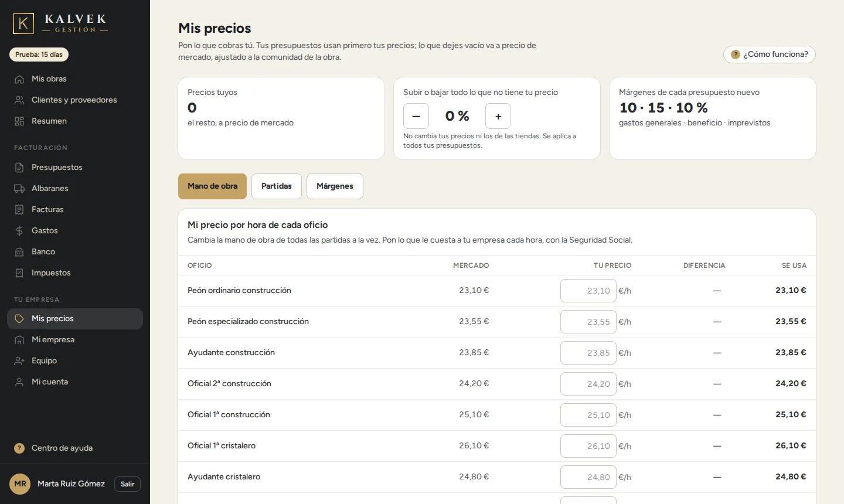
Task: Click the OFICIO column header
Action: click(200, 265)
